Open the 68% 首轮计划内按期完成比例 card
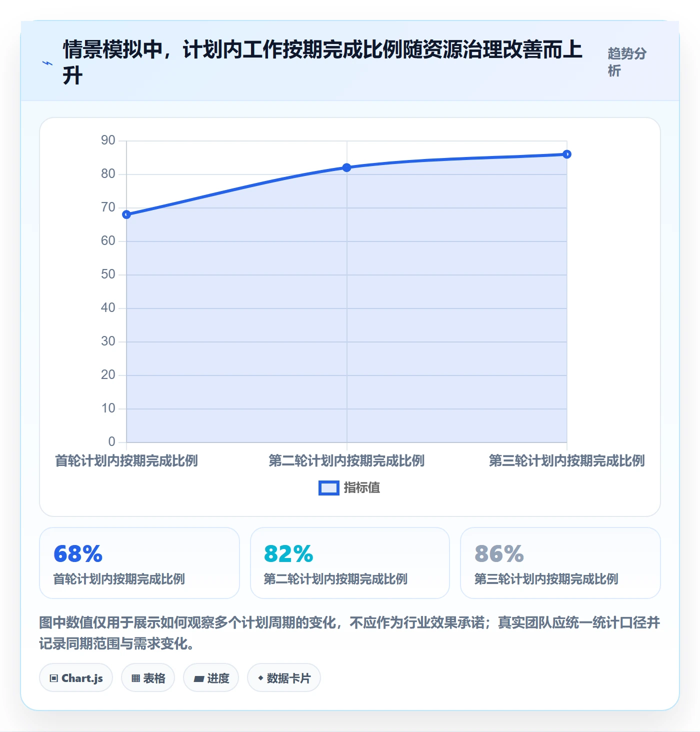 tap(139, 563)
